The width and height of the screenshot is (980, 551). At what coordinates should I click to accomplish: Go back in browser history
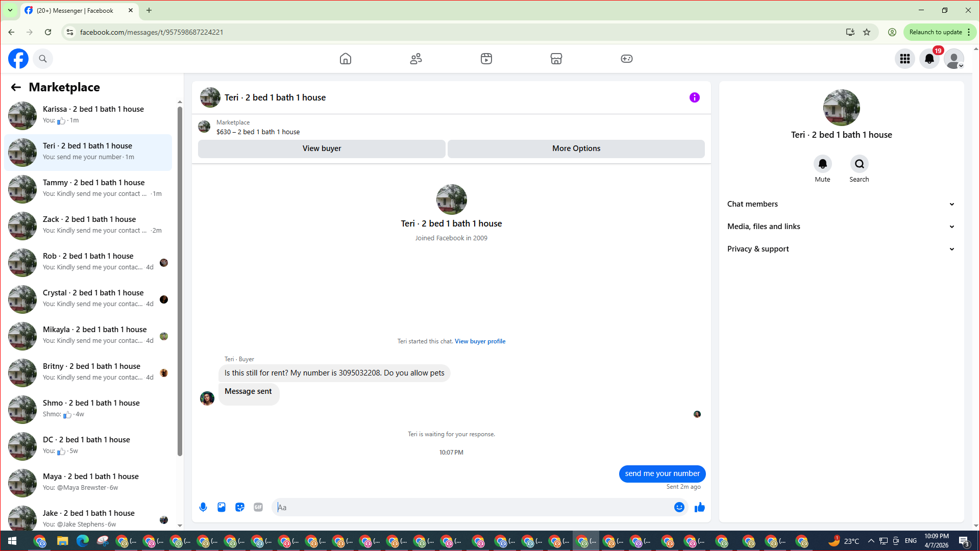[11, 32]
